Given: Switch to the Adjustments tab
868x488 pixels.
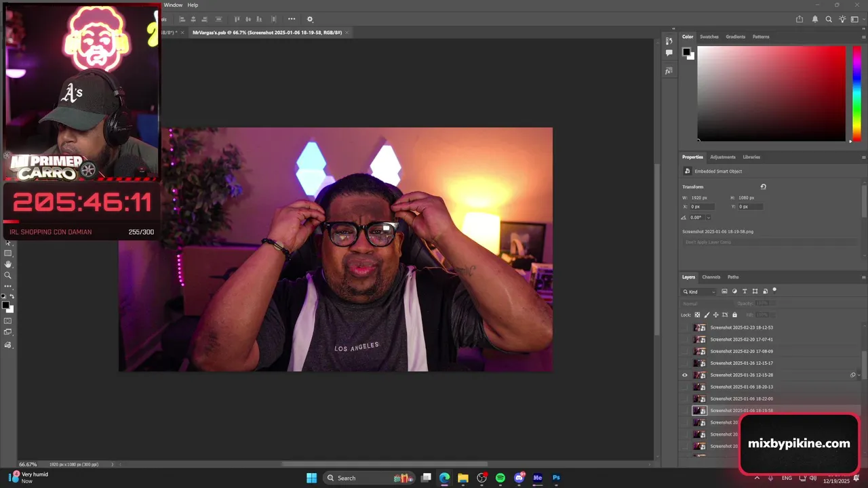Looking at the screenshot, I should 722,157.
